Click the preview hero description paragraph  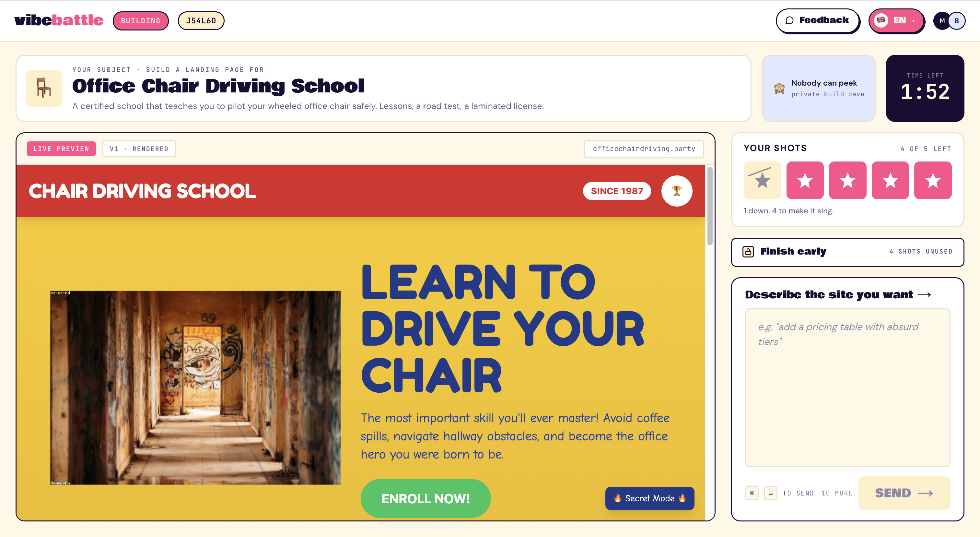point(515,436)
